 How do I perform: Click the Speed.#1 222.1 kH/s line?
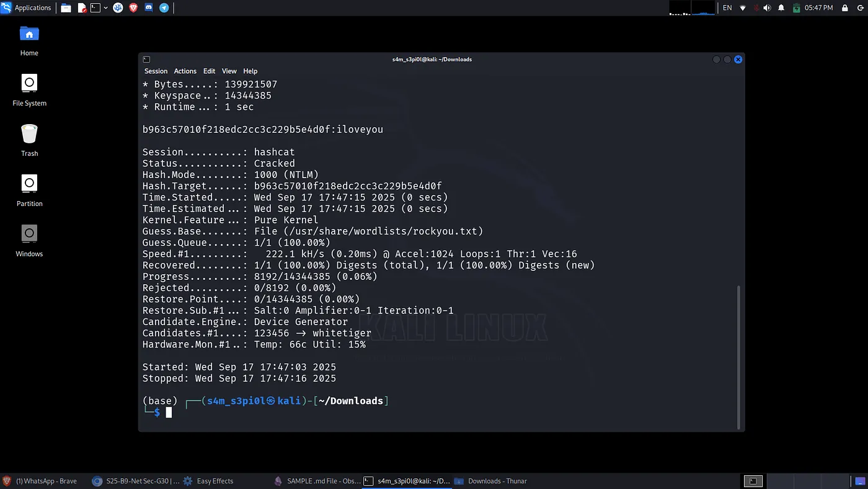point(360,254)
